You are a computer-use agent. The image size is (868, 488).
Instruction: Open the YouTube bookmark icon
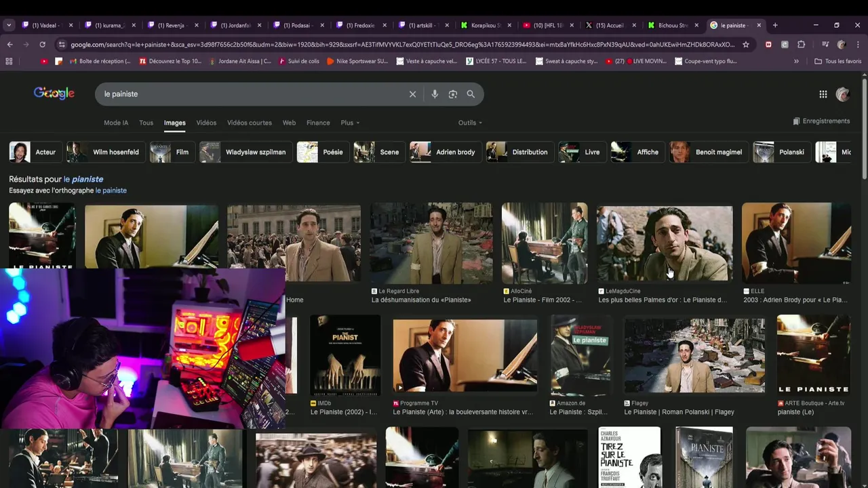pyautogui.click(x=44, y=61)
